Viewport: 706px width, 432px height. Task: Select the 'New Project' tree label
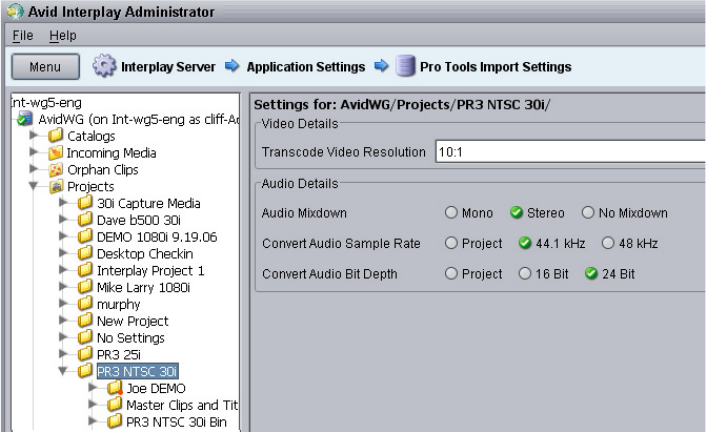(x=133, y=321)
